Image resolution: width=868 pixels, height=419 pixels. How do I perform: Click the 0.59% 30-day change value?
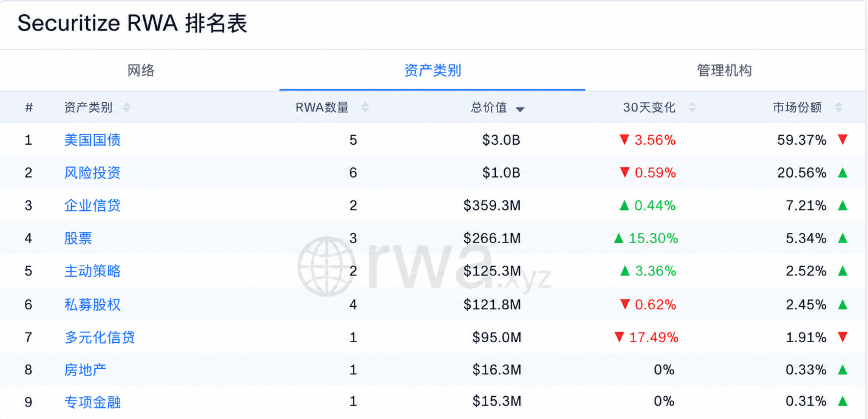(655, 173)
